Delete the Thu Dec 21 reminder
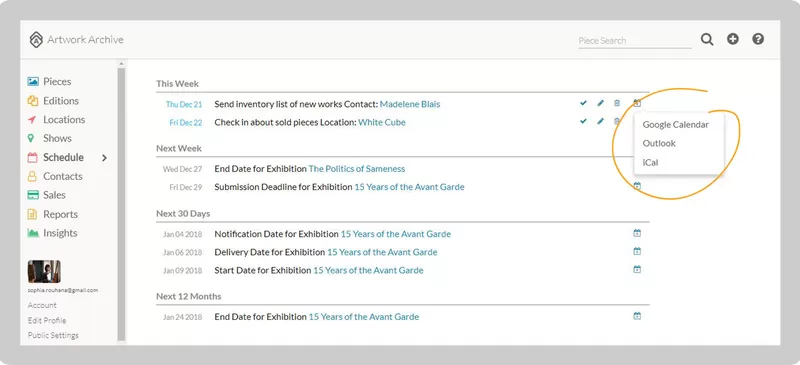This screenshot has width=800, height=365. (617, 103)
